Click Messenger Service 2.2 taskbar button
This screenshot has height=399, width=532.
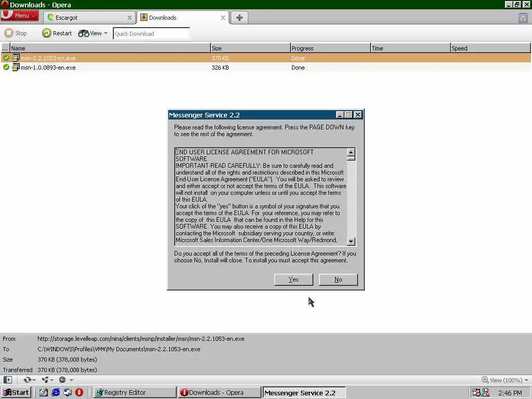click(x=304, y=393)
